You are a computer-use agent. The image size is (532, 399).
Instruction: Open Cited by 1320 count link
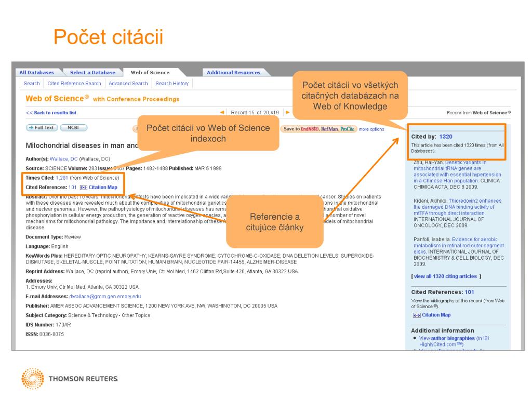(445, 137)
